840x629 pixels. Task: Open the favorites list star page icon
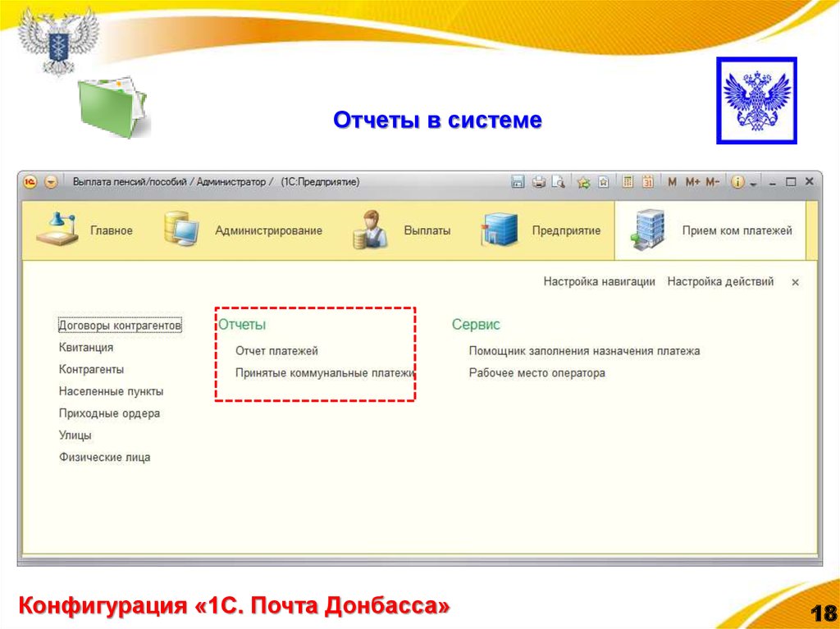point(604,182)
